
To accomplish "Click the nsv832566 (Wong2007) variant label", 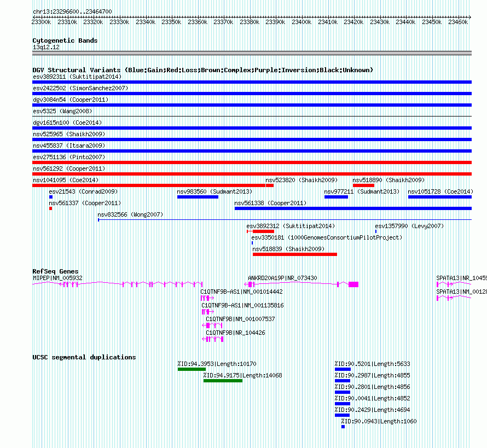I will (x=130, y=214).
